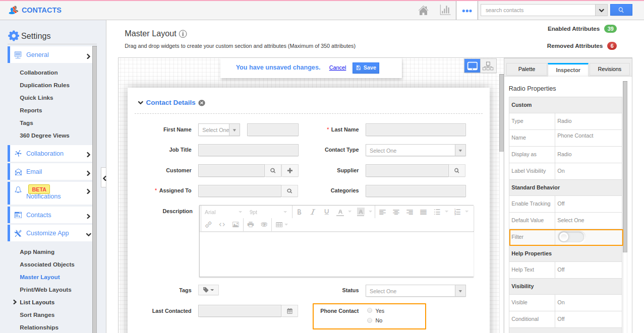Open App Naming settings
The width and height of the screenshot is (644, 333).
pos(37,252)
